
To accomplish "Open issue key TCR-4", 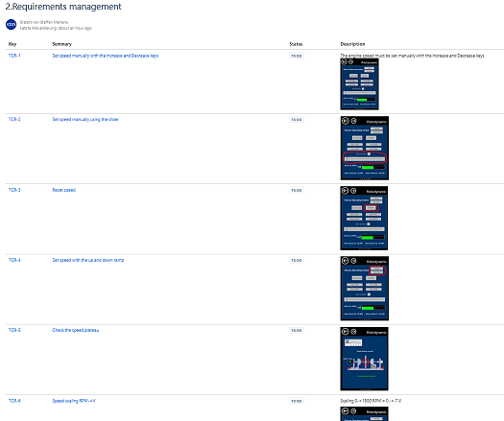I will (14, 260).
